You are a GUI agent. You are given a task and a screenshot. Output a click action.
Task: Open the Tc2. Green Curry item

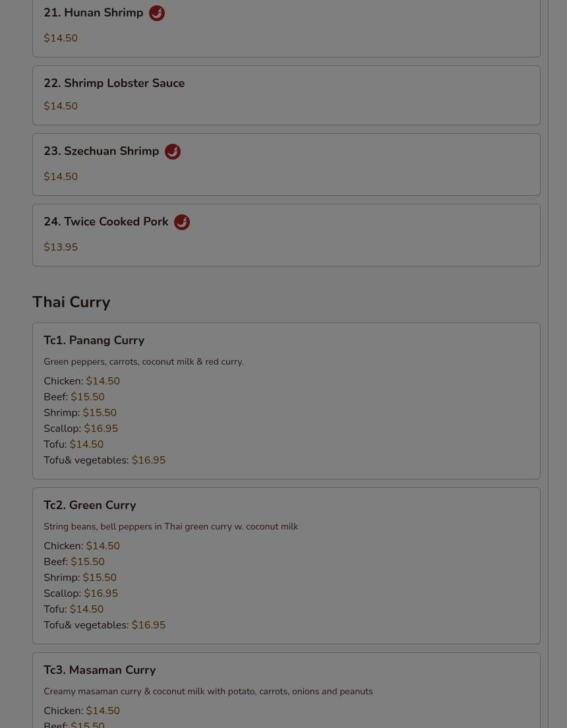tap(286, 566)
